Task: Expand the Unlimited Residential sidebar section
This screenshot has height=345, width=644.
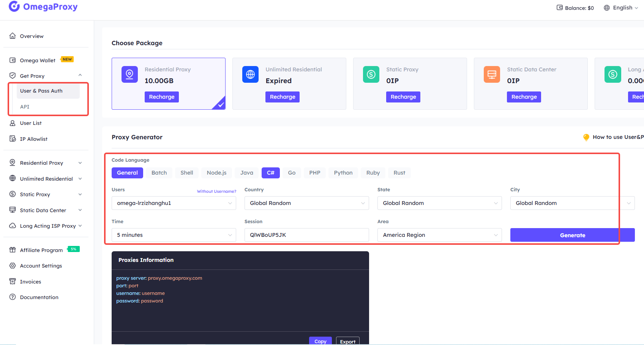Action: coord(80,179)
